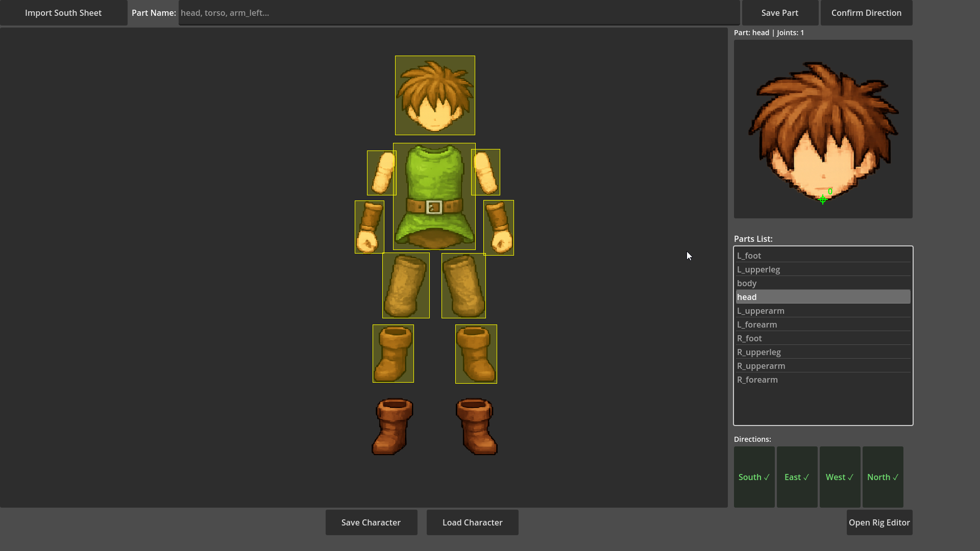
Task: Select the boxed tan right boot sprite
Action: pyautogui.click(x=476, y=354)
